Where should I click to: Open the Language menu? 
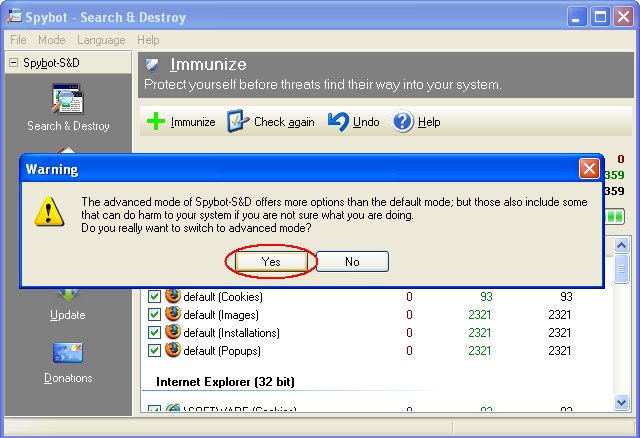(x=101, y=40)
